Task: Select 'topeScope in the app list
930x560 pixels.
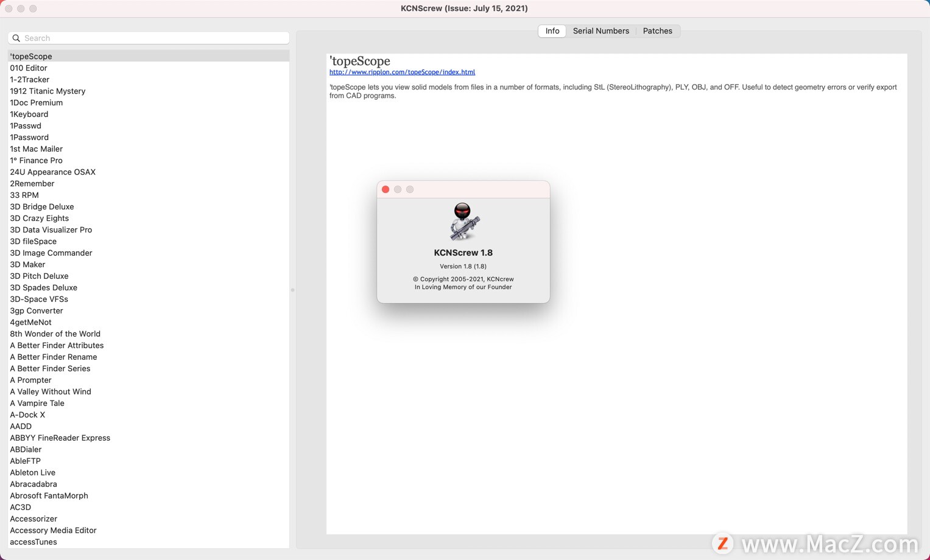Action: 149,56
